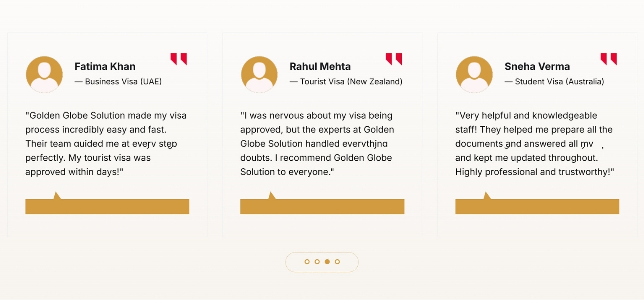Click the gold bar under Sneha's testimonial
The image size is (644, 300).
point(537,206)
